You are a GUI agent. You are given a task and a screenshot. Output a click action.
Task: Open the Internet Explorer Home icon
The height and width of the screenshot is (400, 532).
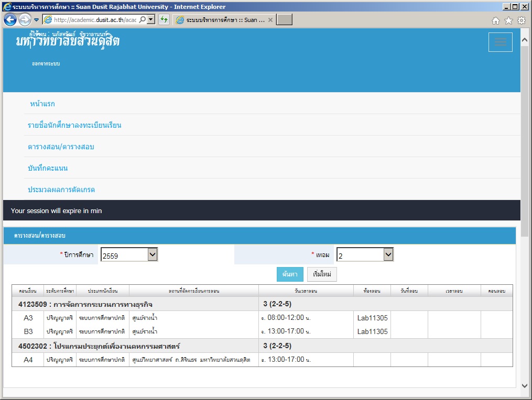click(496, 20)
